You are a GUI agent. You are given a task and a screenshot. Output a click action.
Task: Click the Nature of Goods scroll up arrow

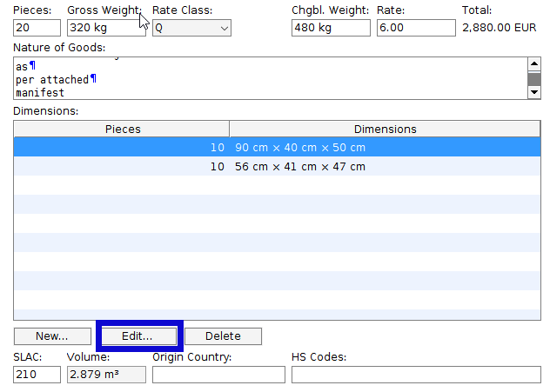pyautogui.click(x=534, y=63)
